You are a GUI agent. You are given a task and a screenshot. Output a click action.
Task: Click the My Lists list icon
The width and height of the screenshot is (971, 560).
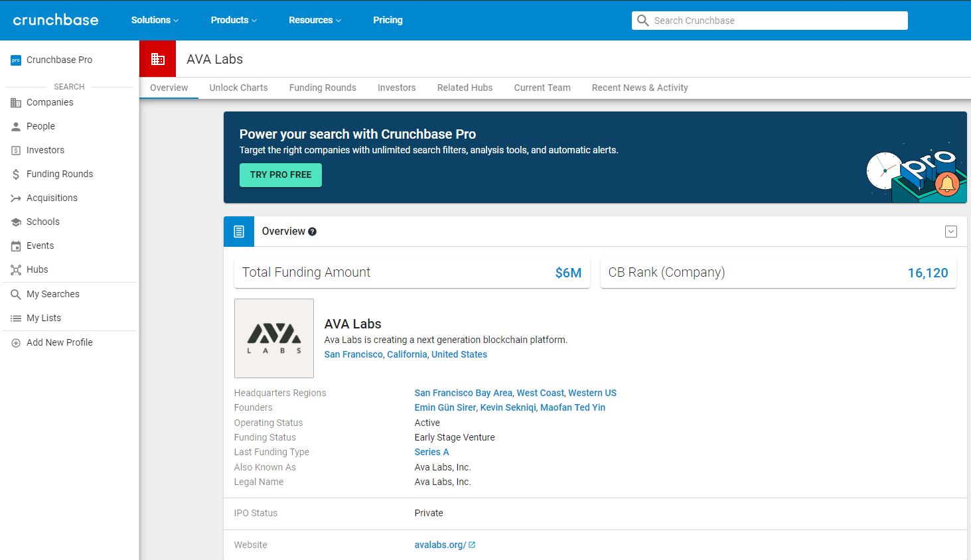pos(16,318)
